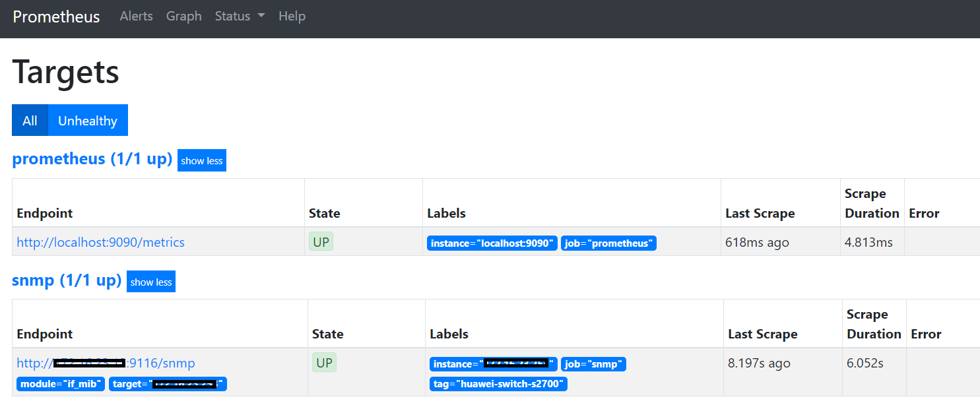
Task: Click the redacted target= parameter badge
Action: click(x=168, y=384)
